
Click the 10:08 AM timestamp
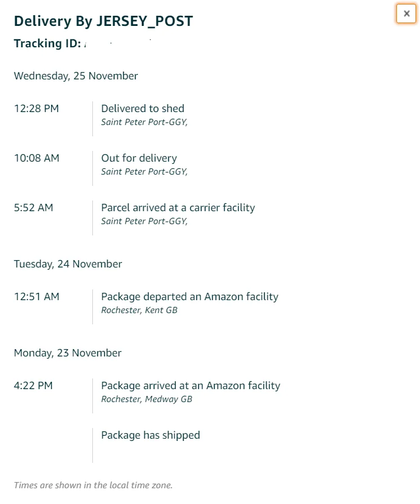[37, 158]
